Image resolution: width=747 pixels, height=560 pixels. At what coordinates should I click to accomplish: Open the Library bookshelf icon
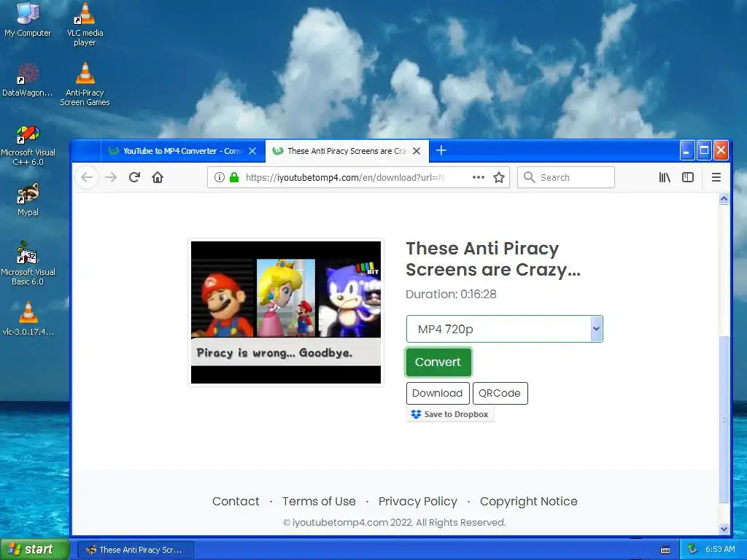665,178
